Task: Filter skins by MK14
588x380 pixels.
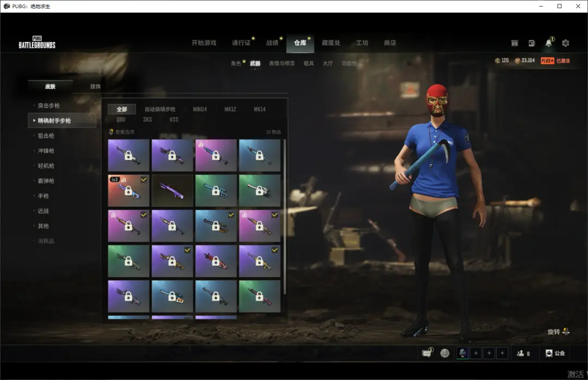Action: tap(260, 109)
